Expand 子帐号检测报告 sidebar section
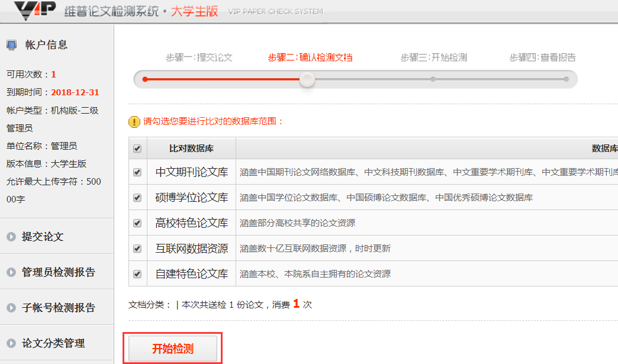Viewport: 618px width, 364px height. click(58, 308)
